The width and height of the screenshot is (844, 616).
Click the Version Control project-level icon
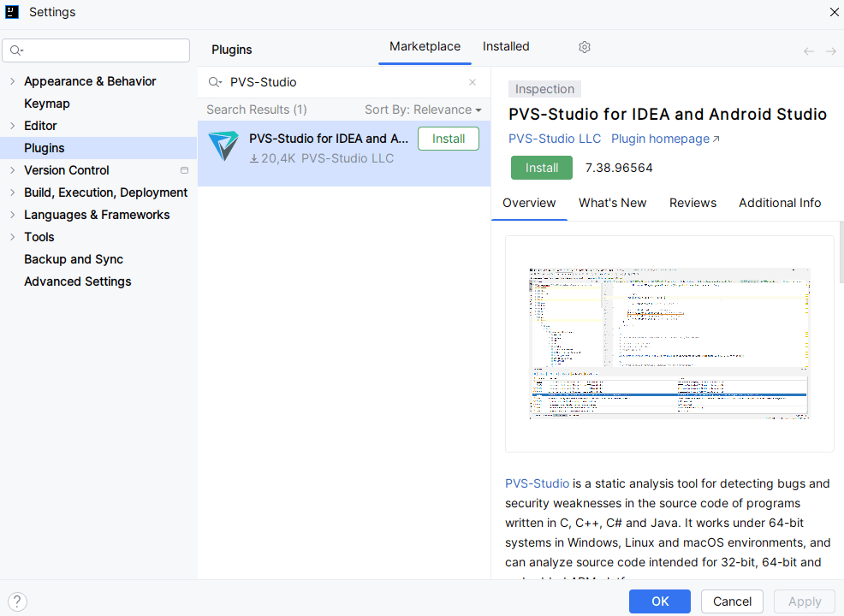click(x=184, y=170)
